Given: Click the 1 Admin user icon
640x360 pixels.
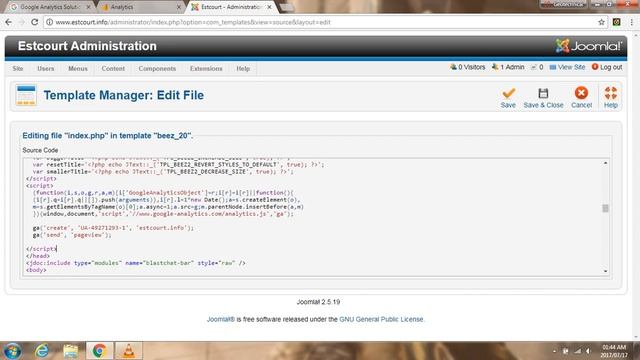Looking at the screenshot, I should tap(495, 67).
